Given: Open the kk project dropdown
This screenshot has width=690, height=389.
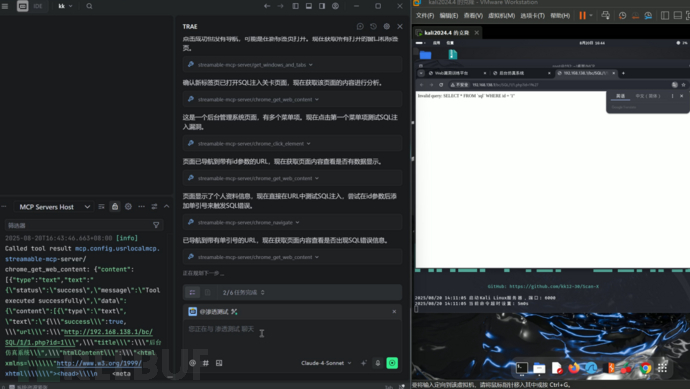Looking at the screenshot, I should coord(65,6).
